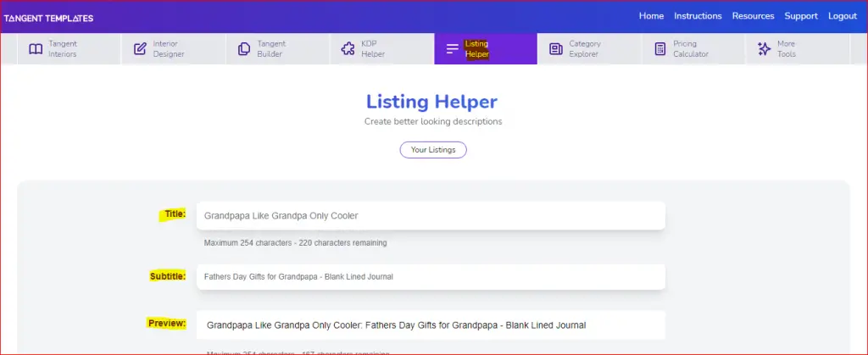868x355 pixels.
Task: Click the Category Explorer newspaper icon
Action: (556, 48)
